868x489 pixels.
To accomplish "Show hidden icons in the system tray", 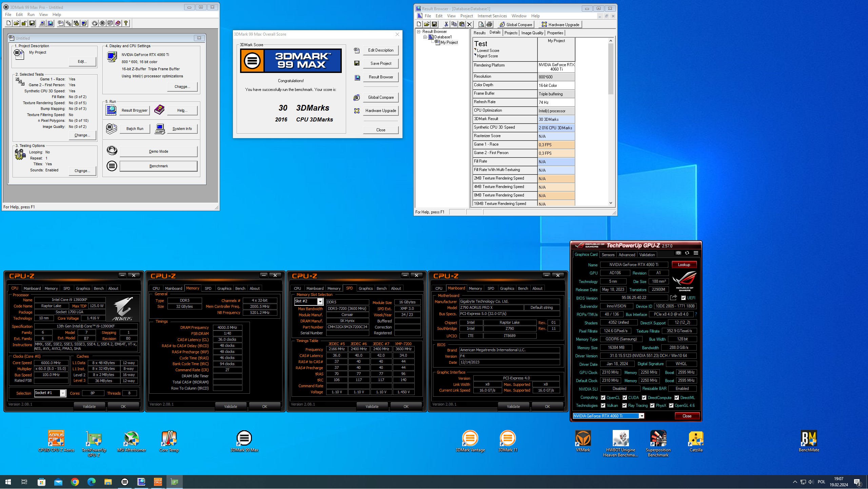I will tap(795, 482).
